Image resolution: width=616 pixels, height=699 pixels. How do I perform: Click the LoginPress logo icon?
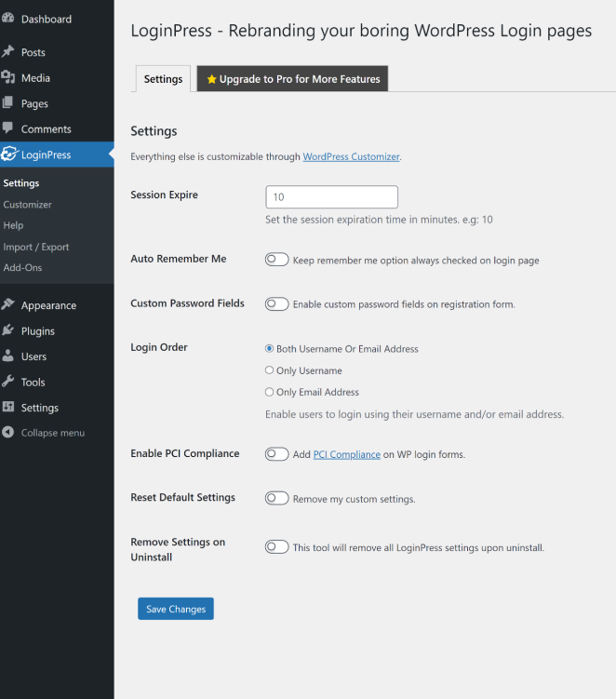click(x=9, y=155)
